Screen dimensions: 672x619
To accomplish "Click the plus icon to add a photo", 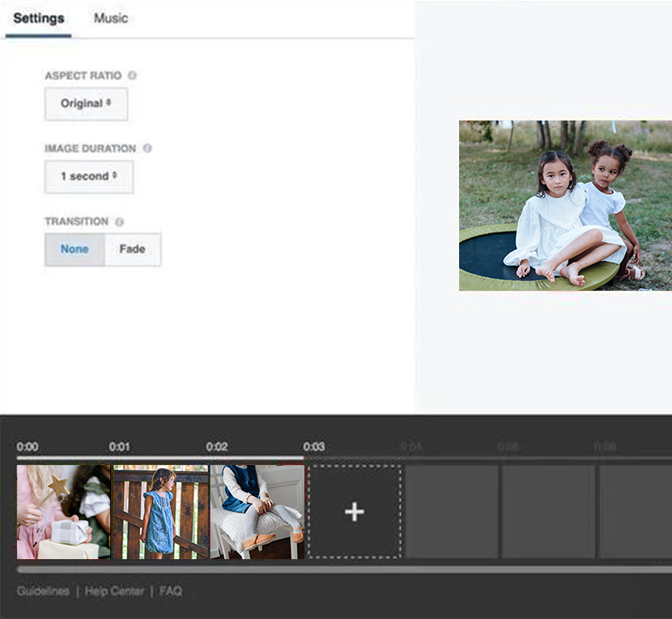I will [x=354, y=511].
